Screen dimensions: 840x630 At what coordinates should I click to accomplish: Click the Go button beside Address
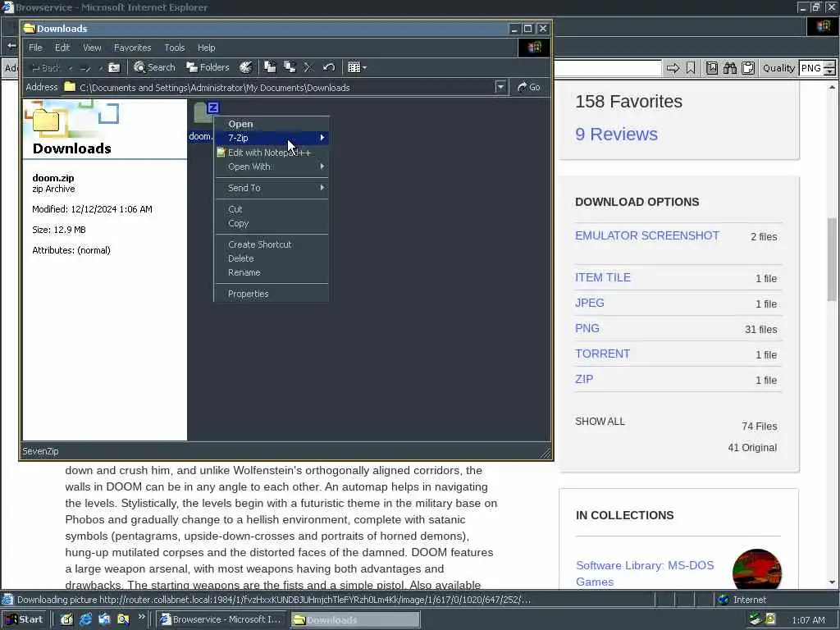click(x=529, y=87)
